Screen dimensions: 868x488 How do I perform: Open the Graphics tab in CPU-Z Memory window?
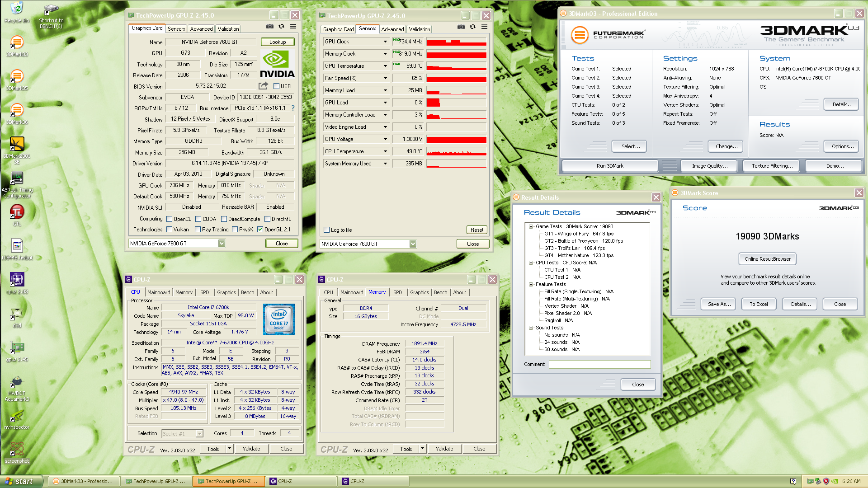419,293
